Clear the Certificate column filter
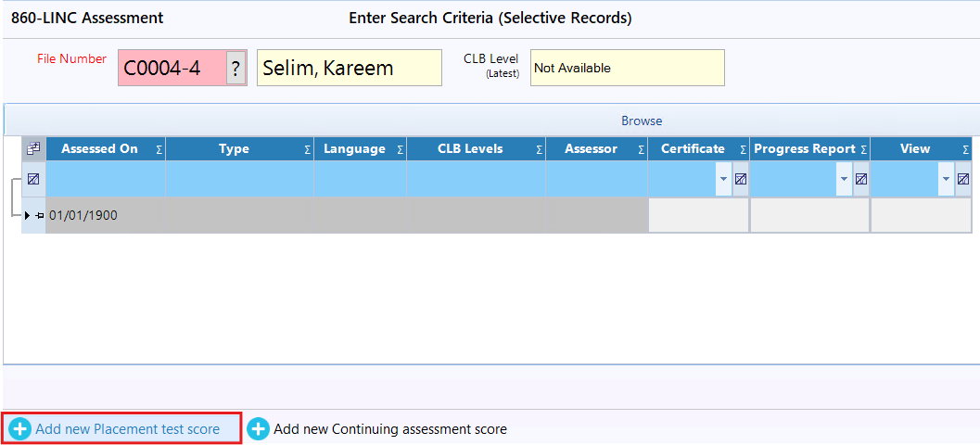Image resolution: width=980 pixels, height=445 pixels. coord(741,179)
